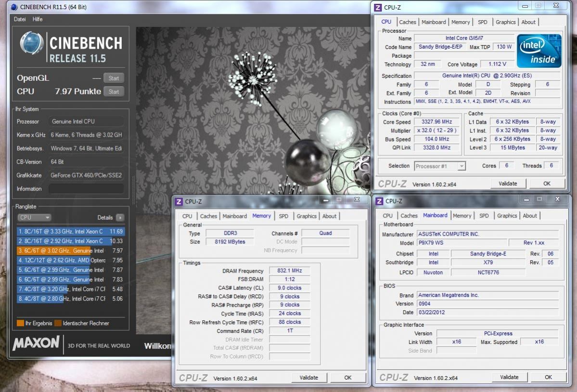577x392 pixels.
Task: Click OK in the top CPU-Z window
Action: coord(547,184)
